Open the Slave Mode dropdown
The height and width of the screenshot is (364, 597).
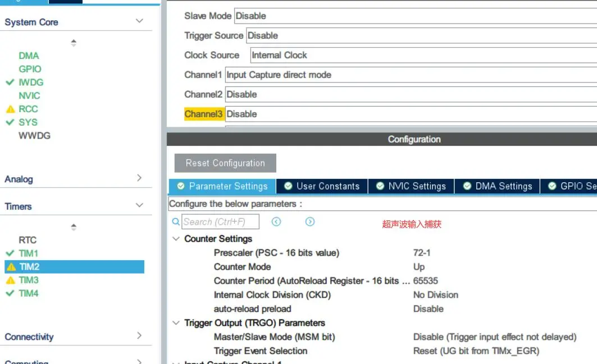[x=414, y=16]
